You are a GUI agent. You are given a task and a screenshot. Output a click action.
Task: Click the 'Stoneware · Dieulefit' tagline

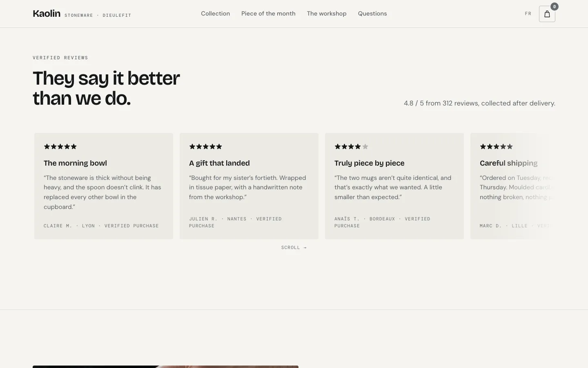98,16
